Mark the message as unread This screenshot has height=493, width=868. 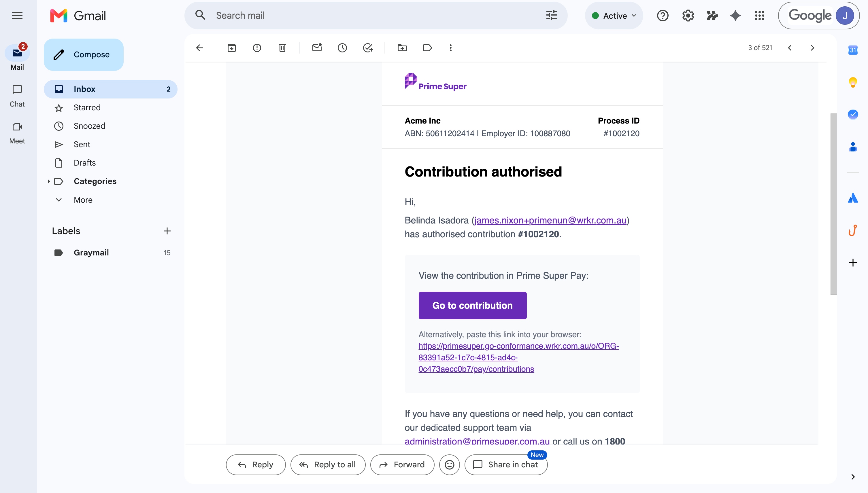pyautogui.click(x=317, y=48)
